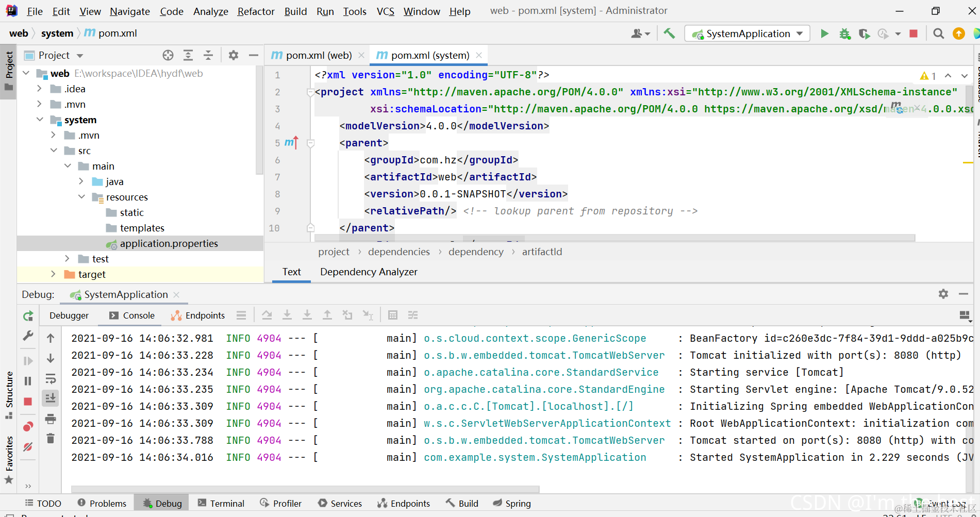980x517 pixels.
Task: Collapse the system module folder
Action: pos(40,120)
